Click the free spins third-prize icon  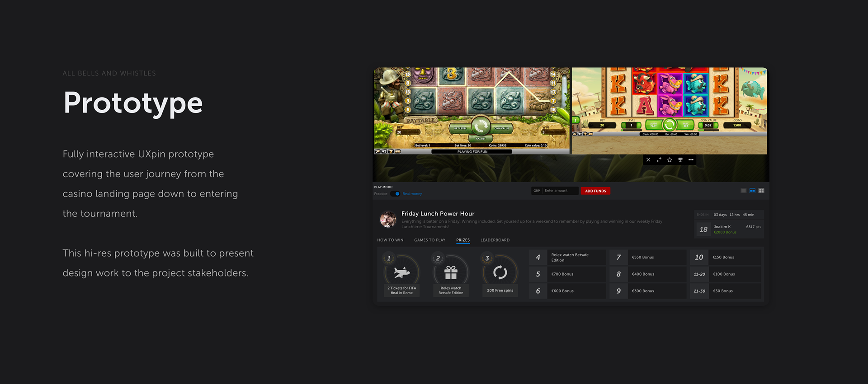point(500,272)
